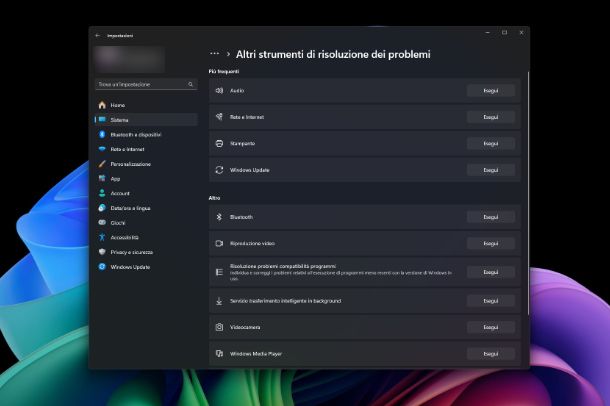The image size is (610, 406).
Task: Click the blurred user profile area
Action: point(130,59)
